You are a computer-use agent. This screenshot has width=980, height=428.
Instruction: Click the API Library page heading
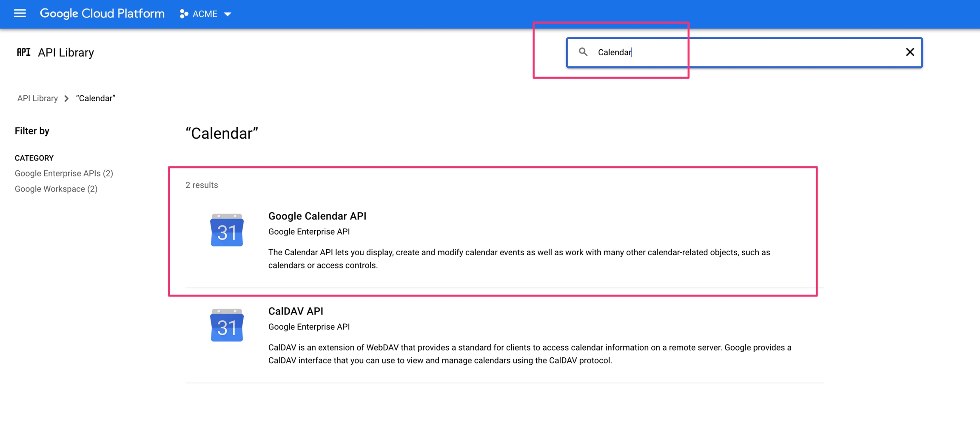pos(66,52)
